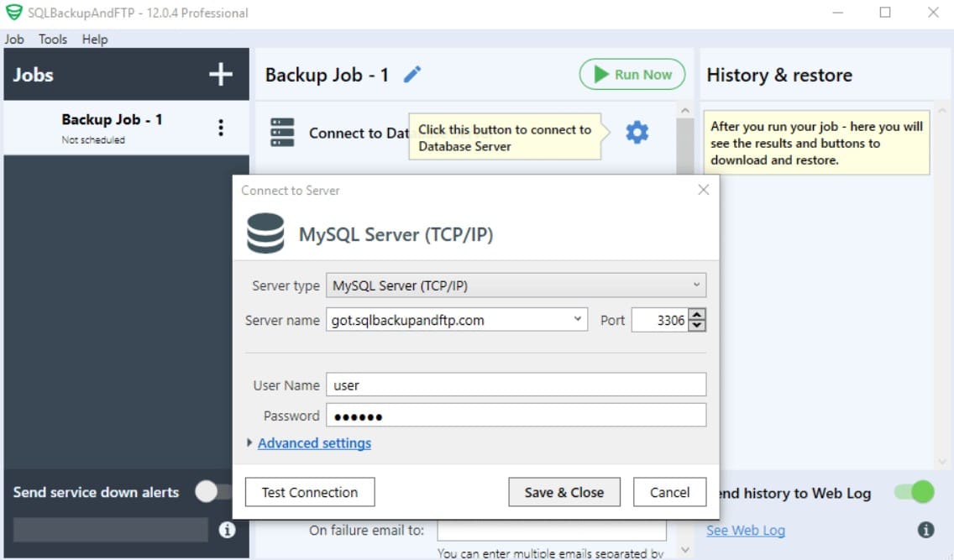This screenshot has height=560, width=954.
Task: Click the Connect to Database server icon
Action: (x=282, y=132)
